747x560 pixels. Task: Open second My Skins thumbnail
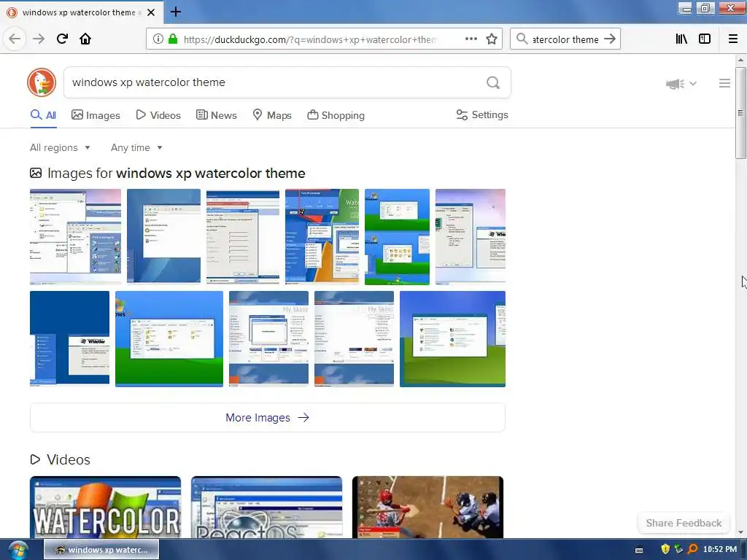click(354, 338)
